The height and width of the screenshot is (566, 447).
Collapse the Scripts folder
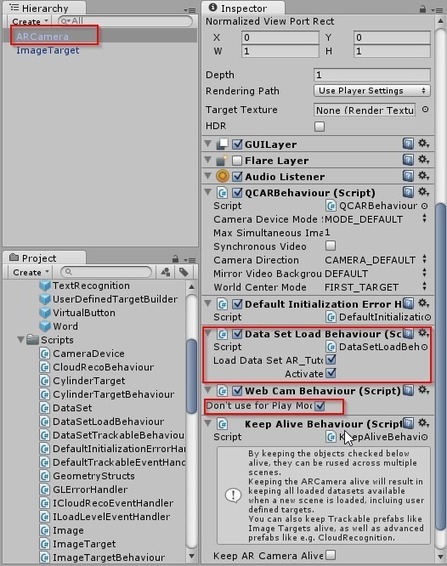21,340
